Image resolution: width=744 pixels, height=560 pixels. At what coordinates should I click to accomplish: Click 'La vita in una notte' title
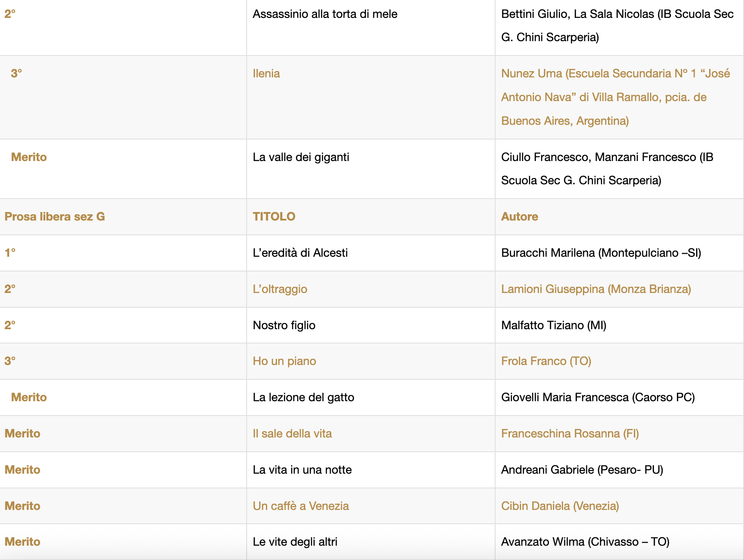[302, 470]
